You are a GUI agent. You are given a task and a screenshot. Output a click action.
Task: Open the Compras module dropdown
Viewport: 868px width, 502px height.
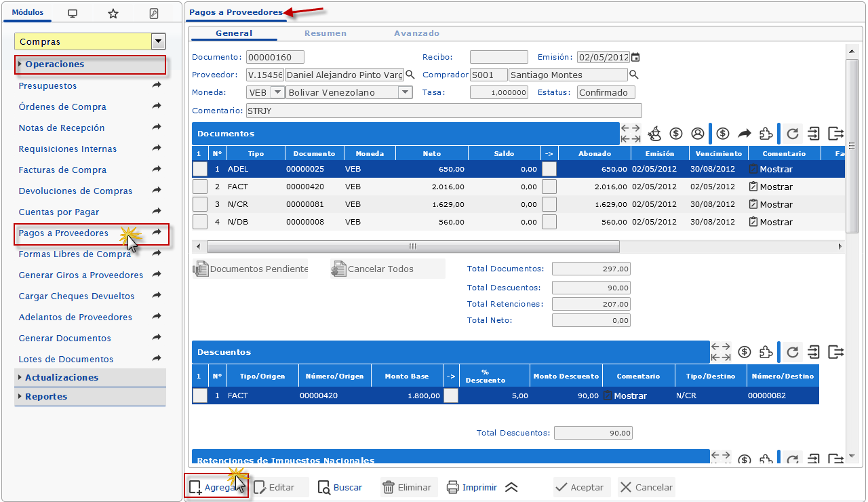pyautogui.click(x=159, y=41)
